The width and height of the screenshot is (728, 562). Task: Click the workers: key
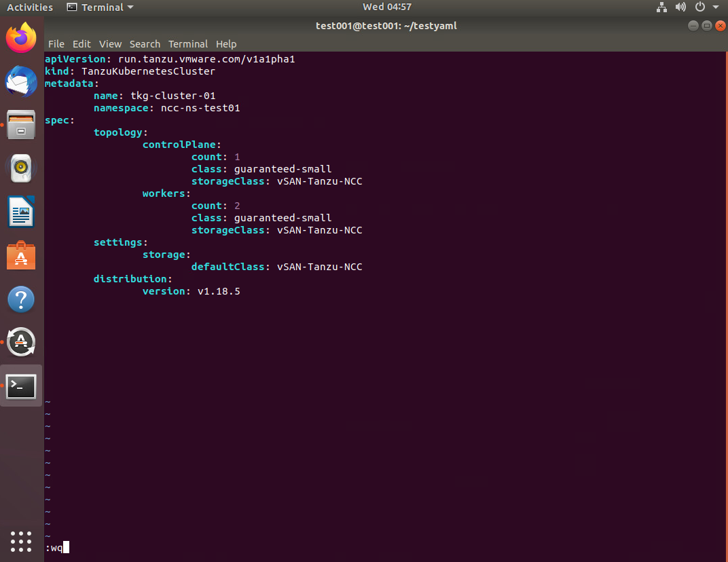166,193
